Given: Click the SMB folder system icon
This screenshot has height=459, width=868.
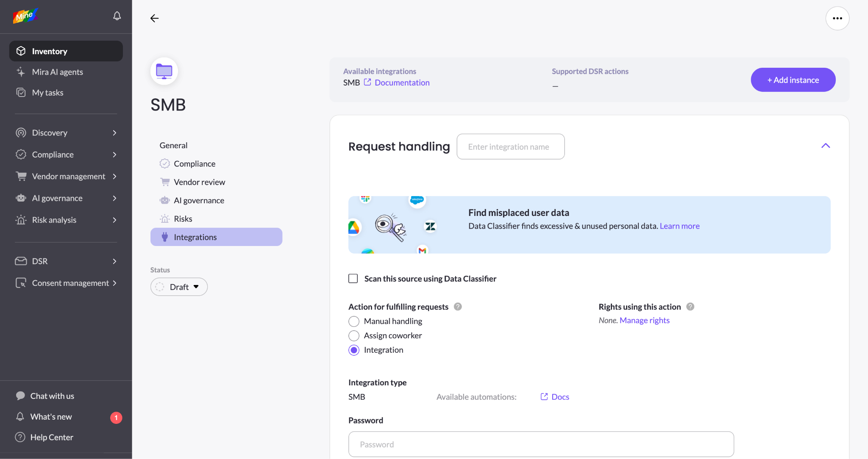Looking at the screenshot, I should pos(164,71).
